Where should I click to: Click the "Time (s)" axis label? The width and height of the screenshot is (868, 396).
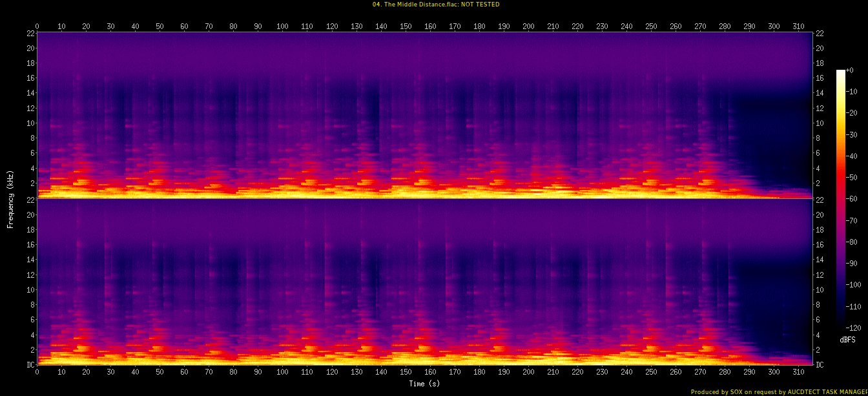click(x=424, y=384)
